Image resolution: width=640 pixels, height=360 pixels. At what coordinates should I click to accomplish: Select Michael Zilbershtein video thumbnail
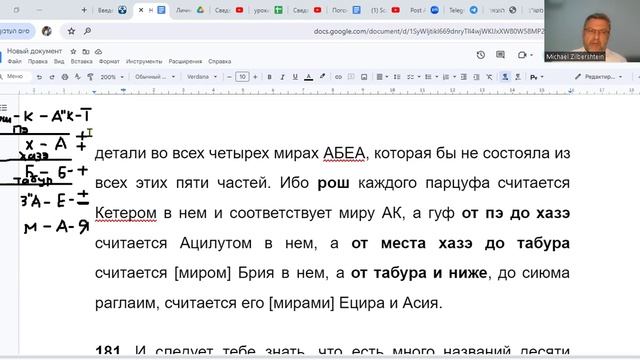pos(592,31)
